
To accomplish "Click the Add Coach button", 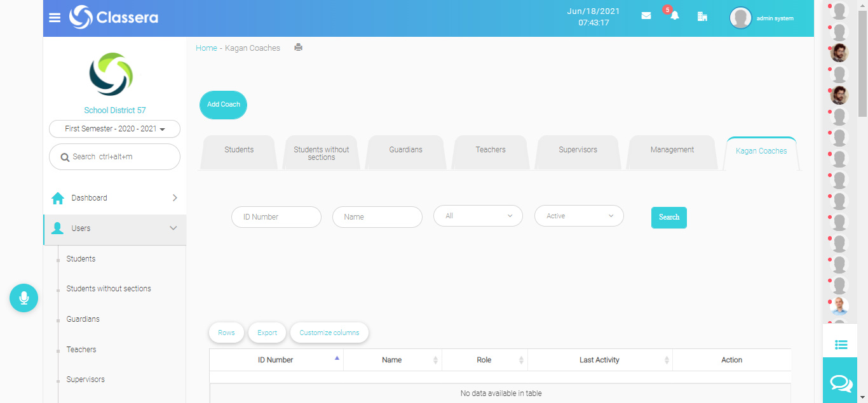I will [x=223, y=105].
